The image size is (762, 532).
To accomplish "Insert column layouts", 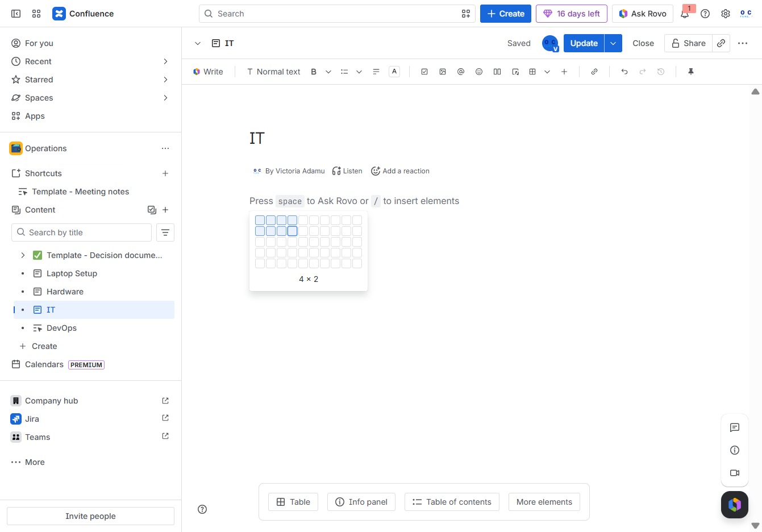I will pyautogui.click(x=497, y=72).
